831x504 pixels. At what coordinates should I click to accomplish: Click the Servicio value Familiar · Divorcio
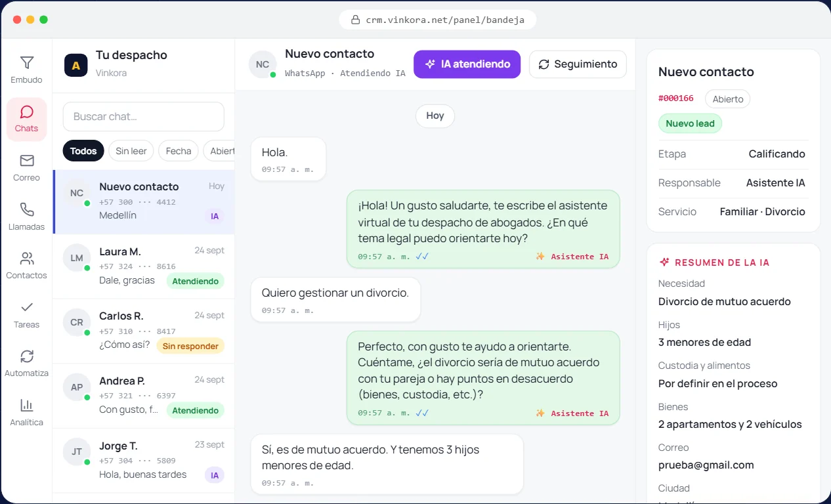pyautogui.click(x=762, y=212)
